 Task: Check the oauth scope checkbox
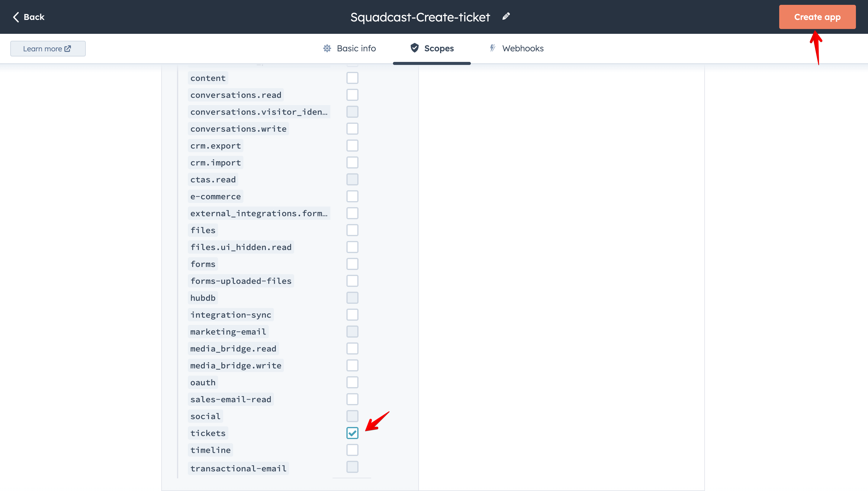(x=352, y=382)
